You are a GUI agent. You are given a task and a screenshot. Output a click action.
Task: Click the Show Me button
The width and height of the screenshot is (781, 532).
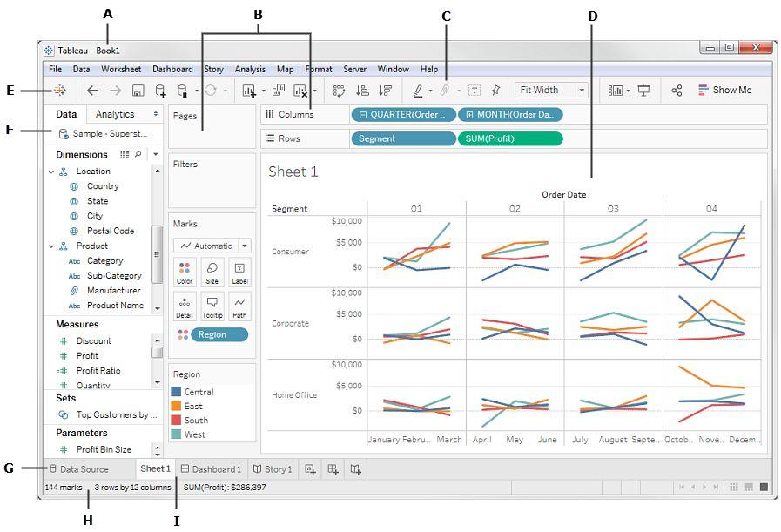tap(724, 91)
